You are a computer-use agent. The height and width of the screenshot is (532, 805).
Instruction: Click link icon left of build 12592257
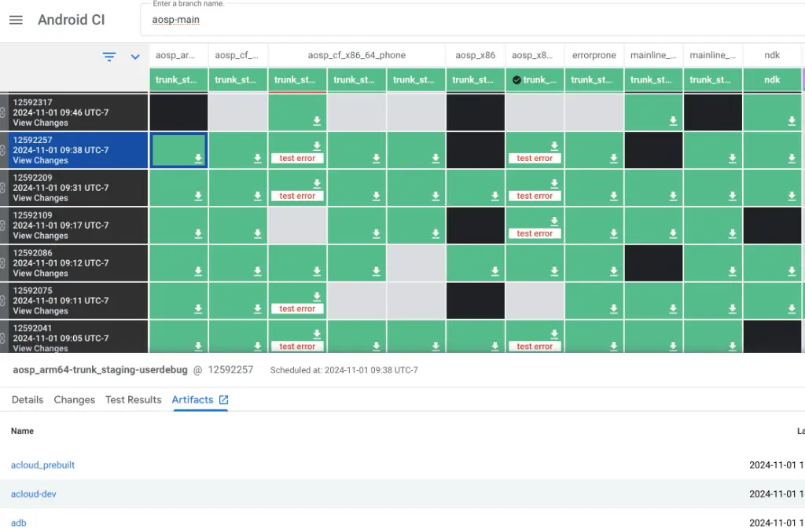click(3, 150)
